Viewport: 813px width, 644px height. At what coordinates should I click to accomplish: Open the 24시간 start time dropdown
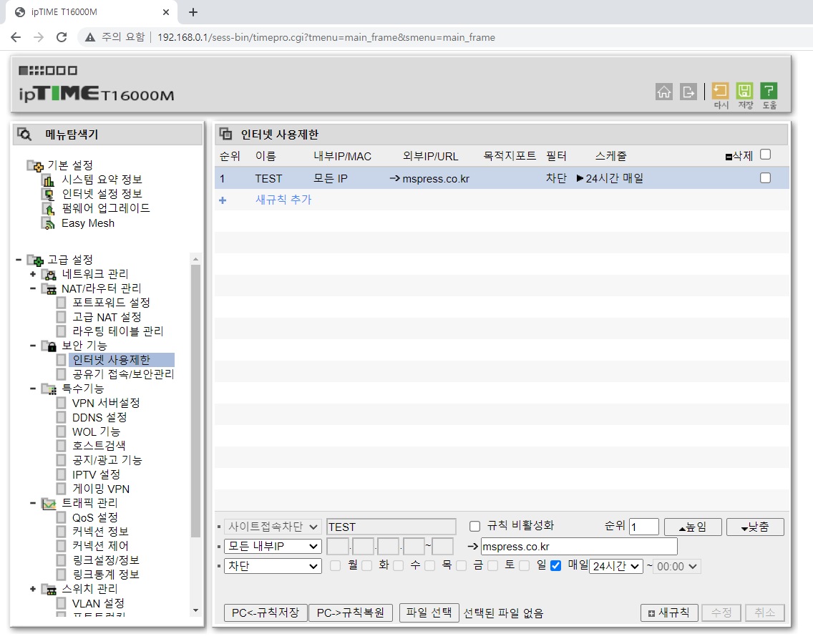(616, 566)
